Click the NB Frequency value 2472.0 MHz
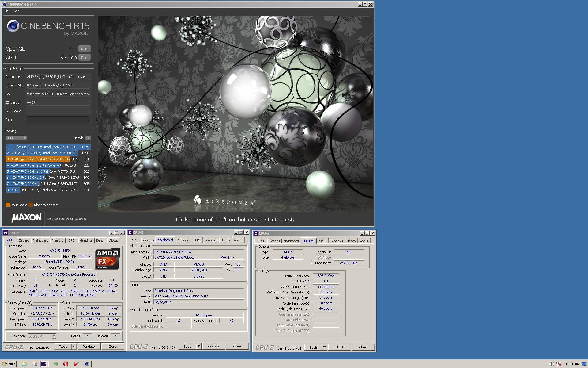588x368 pixels. 349,263
